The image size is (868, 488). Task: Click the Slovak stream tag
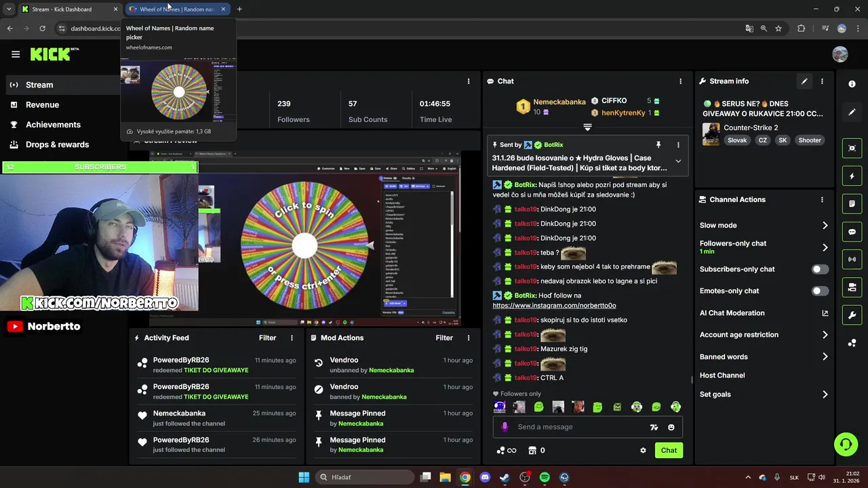737,140
